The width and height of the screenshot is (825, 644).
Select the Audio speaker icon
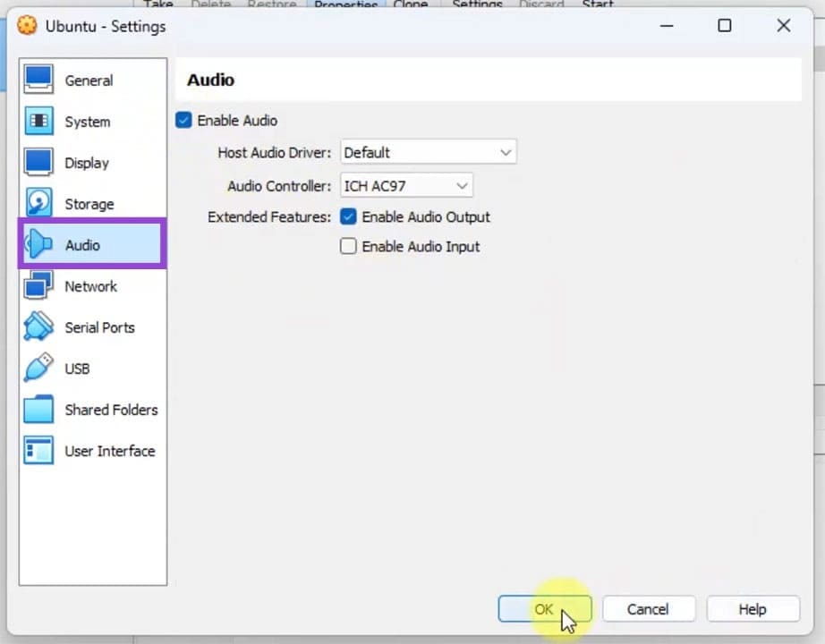click(x=38, y=244)
